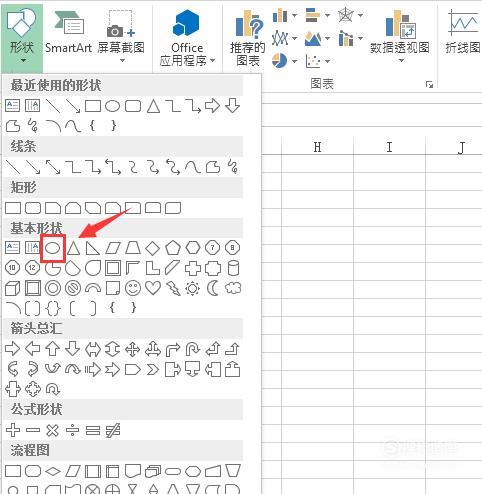Choose the parallelogram in 基本形状
The width and height of the screenshot is (482, 494).
coord(113,248)
